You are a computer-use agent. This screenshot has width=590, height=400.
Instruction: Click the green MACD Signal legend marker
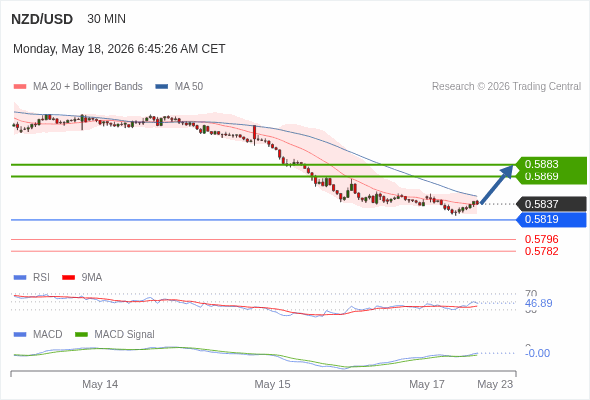[x=81, y=335]
